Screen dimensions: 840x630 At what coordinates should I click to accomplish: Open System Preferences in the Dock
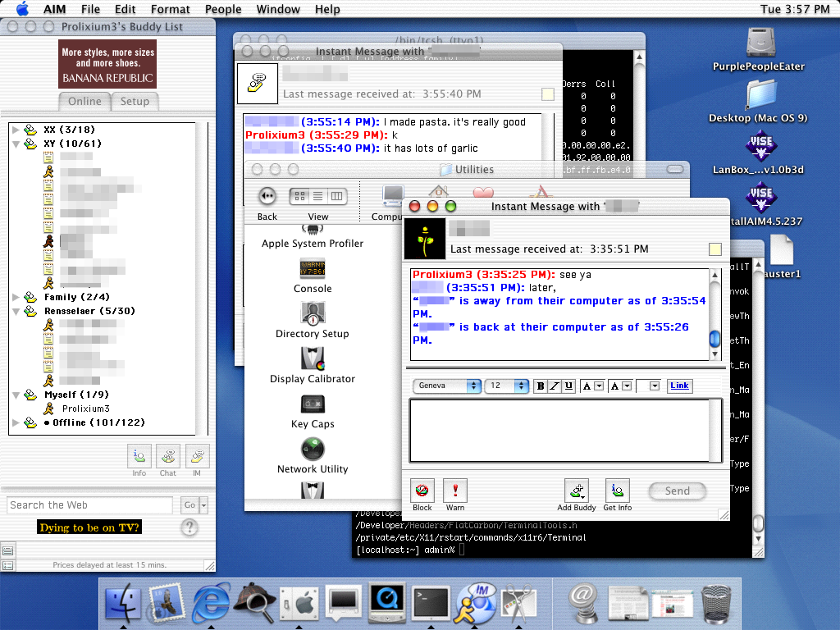pos(299,605)
